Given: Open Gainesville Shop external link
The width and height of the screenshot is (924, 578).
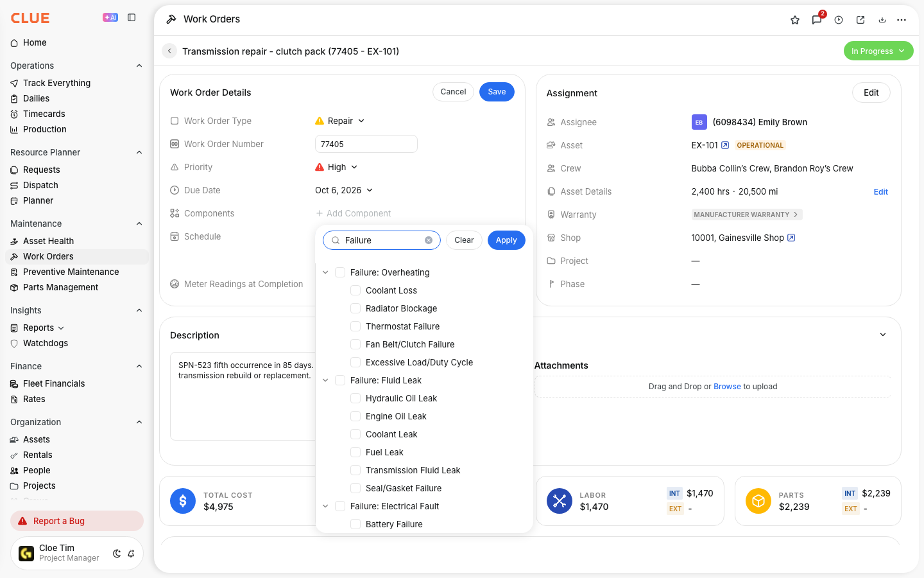Looking at the screenshot, I should [791, 238].
